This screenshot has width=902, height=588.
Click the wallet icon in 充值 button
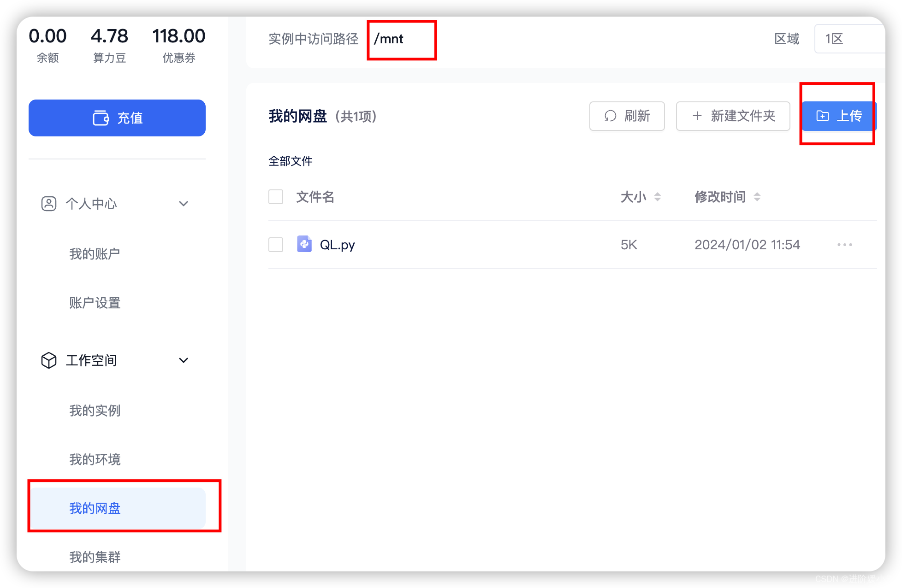click(101, 118)
